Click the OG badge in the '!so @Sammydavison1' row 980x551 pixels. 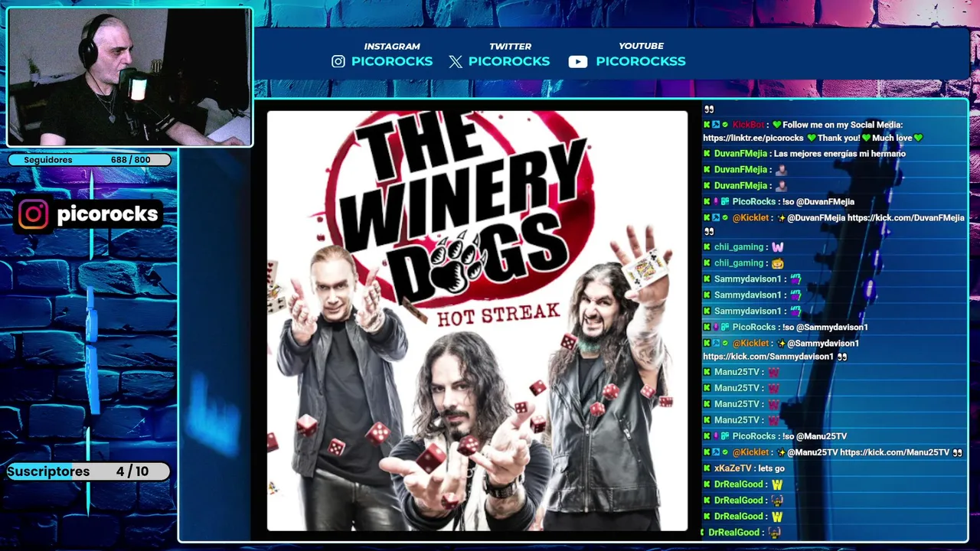point(724,328)
